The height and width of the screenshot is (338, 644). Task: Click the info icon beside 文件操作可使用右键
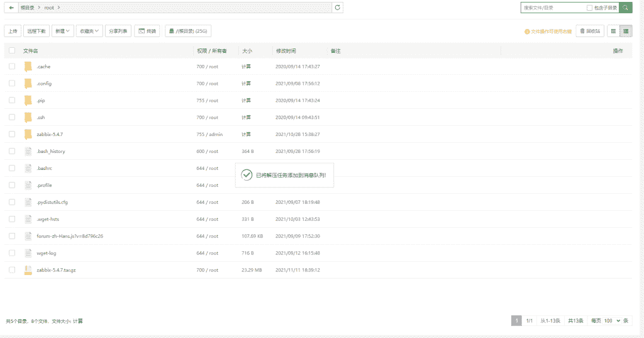527,31
